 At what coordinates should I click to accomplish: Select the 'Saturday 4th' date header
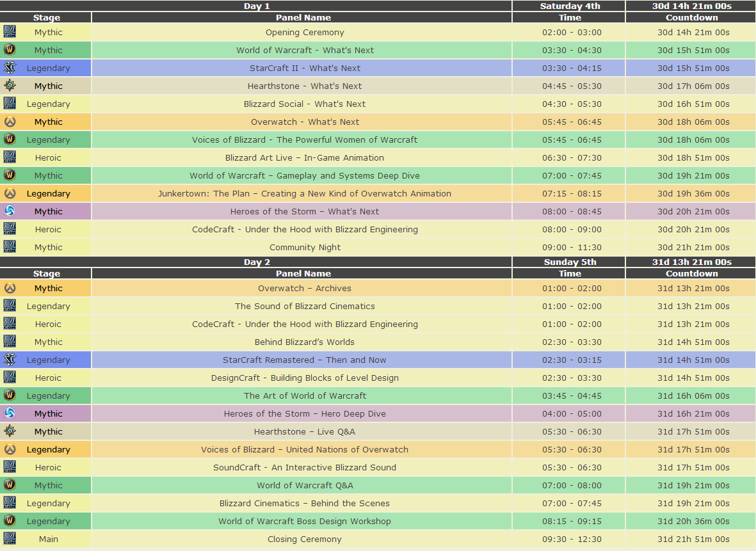(x=570, y=6)
